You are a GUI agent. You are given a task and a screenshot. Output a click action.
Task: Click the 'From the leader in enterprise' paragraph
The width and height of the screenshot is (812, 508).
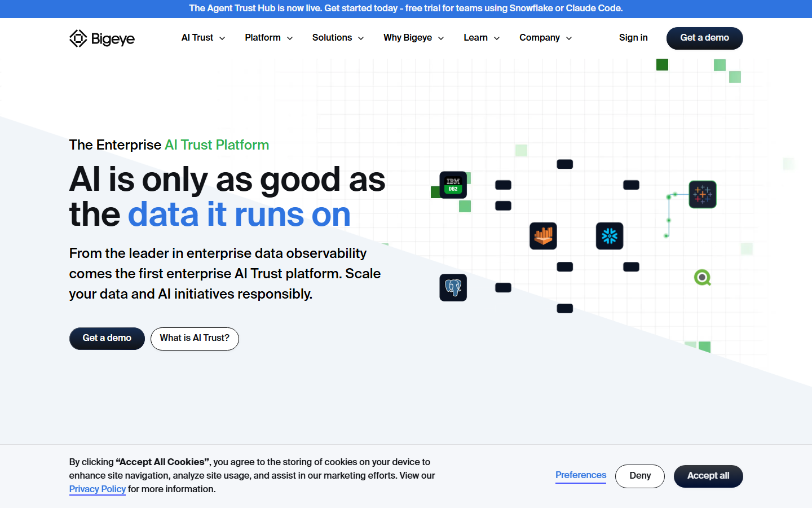(x=225, y=274)
